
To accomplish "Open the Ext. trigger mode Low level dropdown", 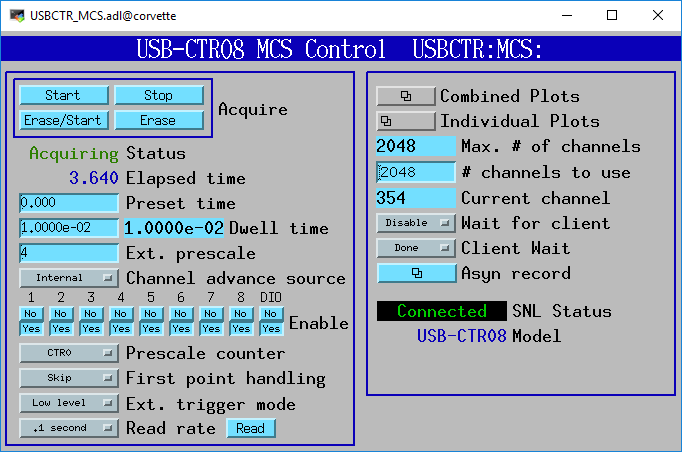I will point(69,403).
